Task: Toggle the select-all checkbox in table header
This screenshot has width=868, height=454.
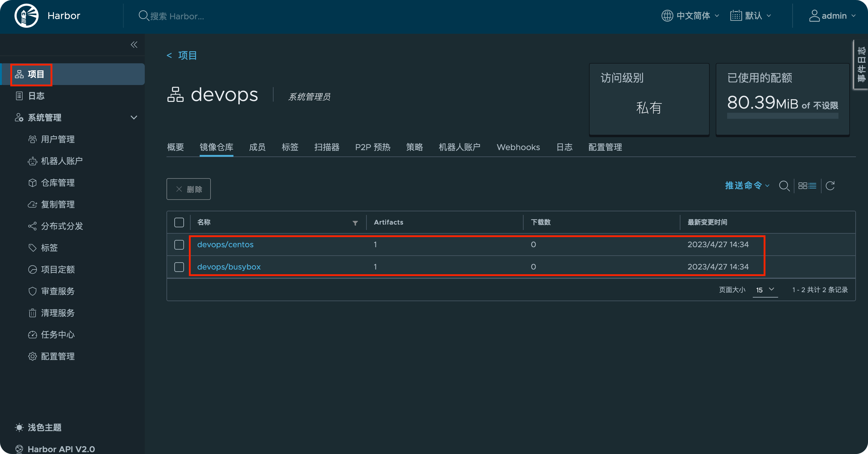Action: [x=179, y=222]
